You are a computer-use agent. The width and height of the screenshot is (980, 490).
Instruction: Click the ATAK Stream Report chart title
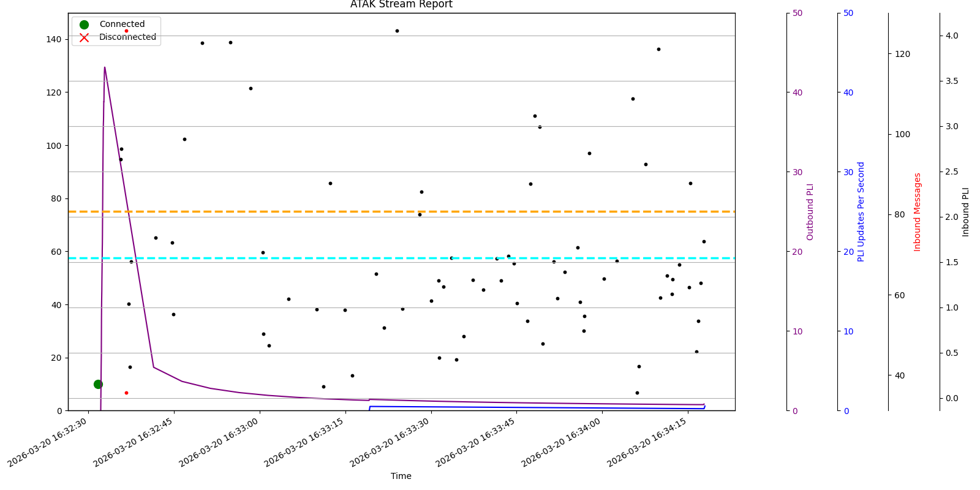401,5
